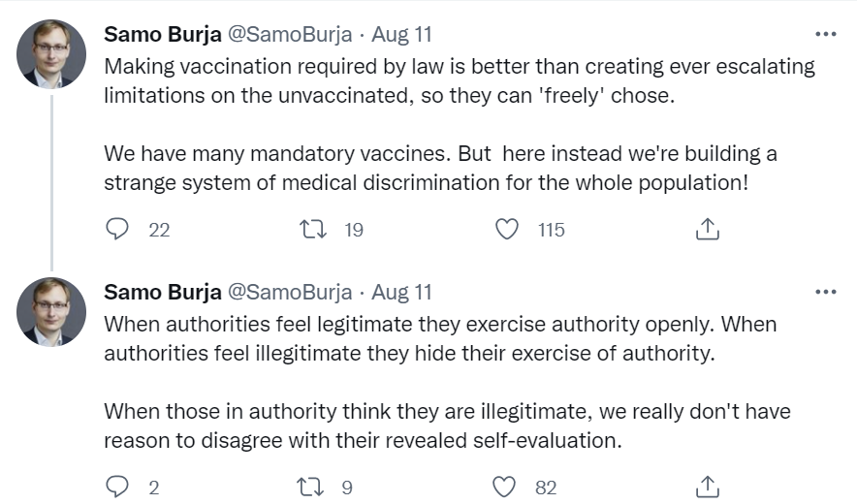The image size is (857, 504).
Task: Open the tweet text about revealed self-evaluation
Action: click(x=447, y=382)
